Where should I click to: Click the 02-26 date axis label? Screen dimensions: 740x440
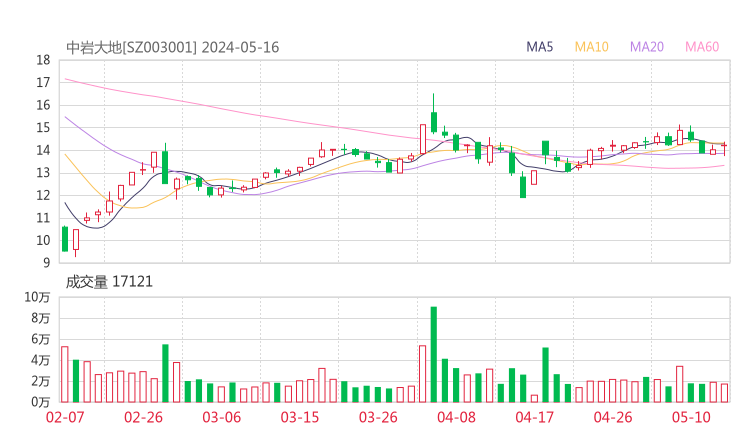click(x=143, y=417)
